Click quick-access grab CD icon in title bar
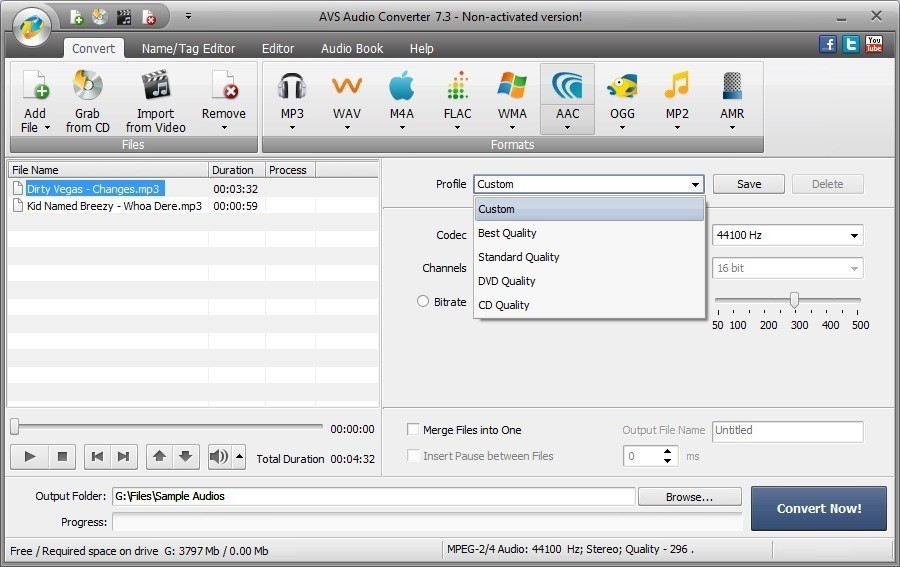Image resolution: width=900 pixels, height=567 pixels. coord(100,17)
